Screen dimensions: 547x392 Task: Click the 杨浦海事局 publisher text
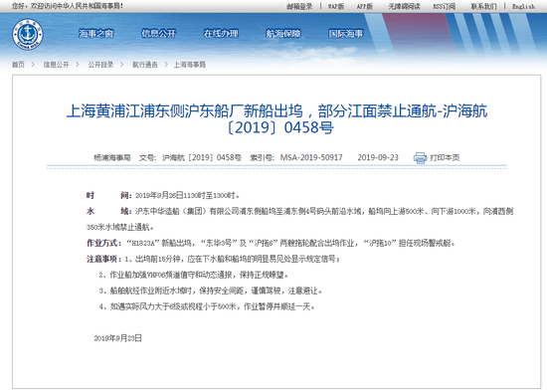(x=112, y=158)
